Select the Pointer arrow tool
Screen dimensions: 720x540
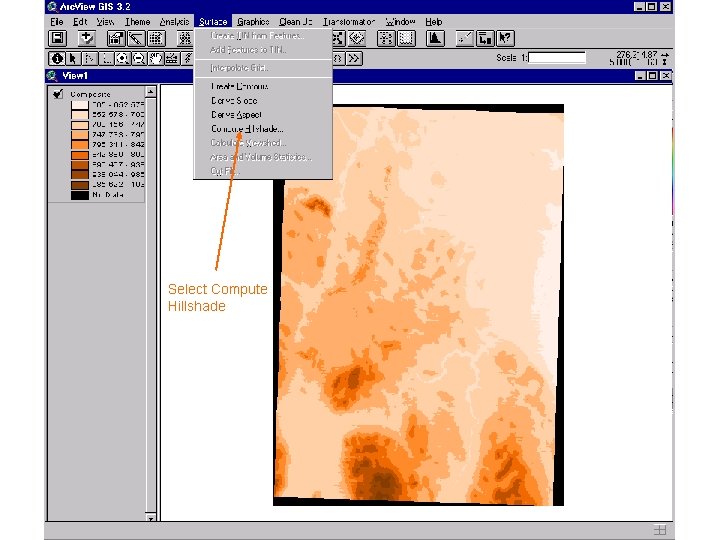73,58
